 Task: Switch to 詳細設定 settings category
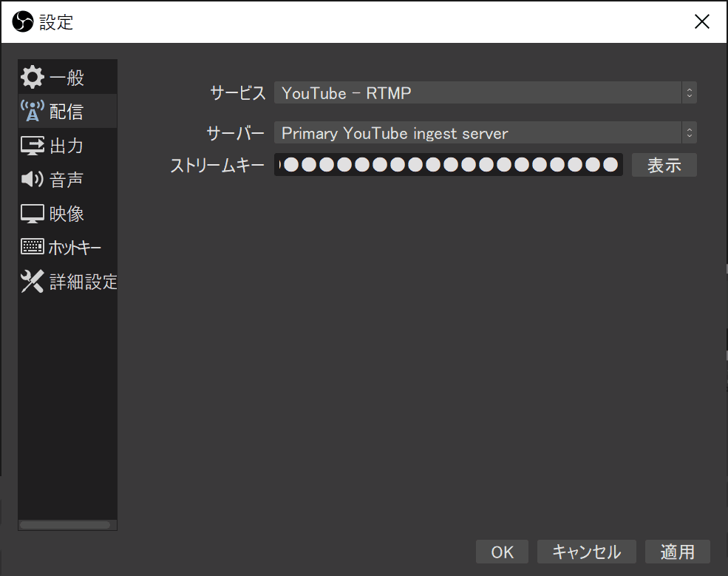68,282
